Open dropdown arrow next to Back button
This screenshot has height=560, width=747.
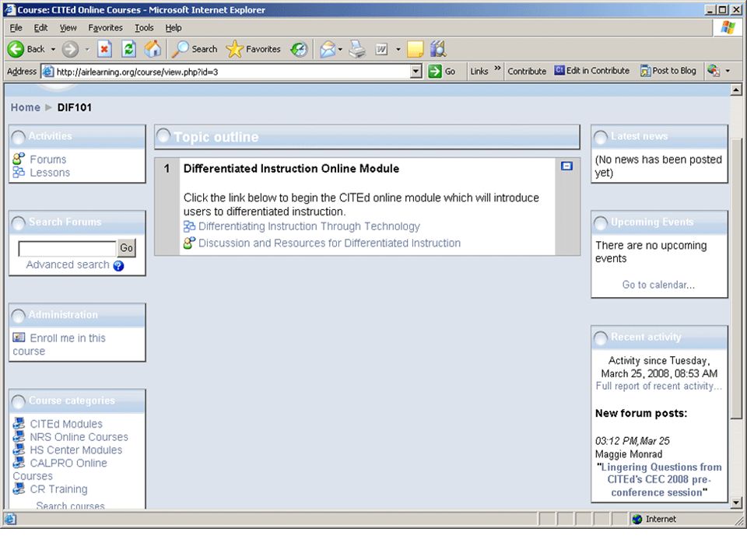tap(53, 49)
